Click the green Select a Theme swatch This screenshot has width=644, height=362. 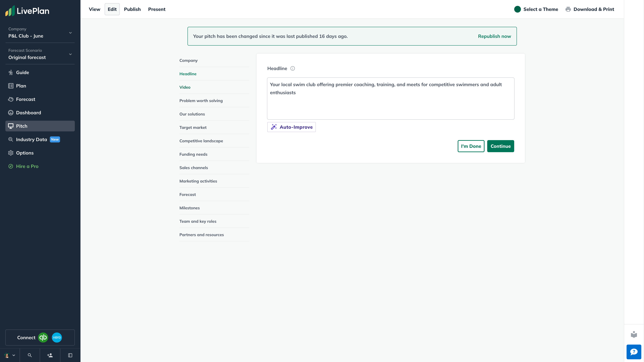coord(518,9)
